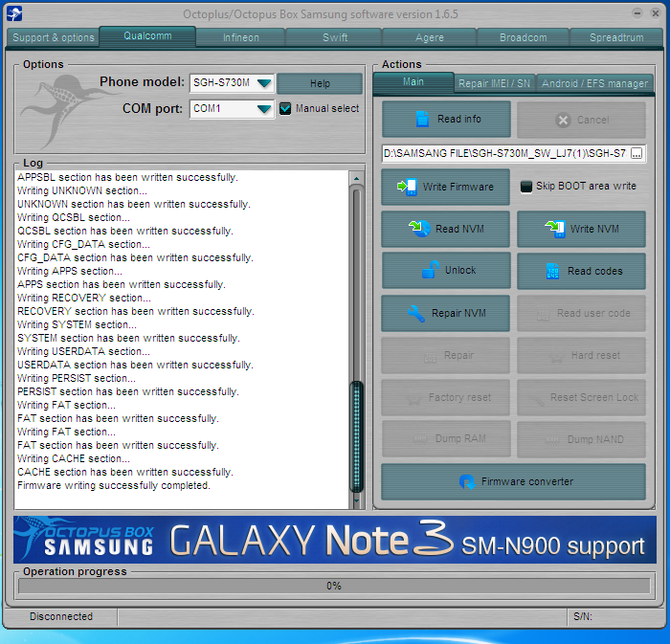Click the Read info document icon
Screen dimensions: 670x644
point(422,120)
